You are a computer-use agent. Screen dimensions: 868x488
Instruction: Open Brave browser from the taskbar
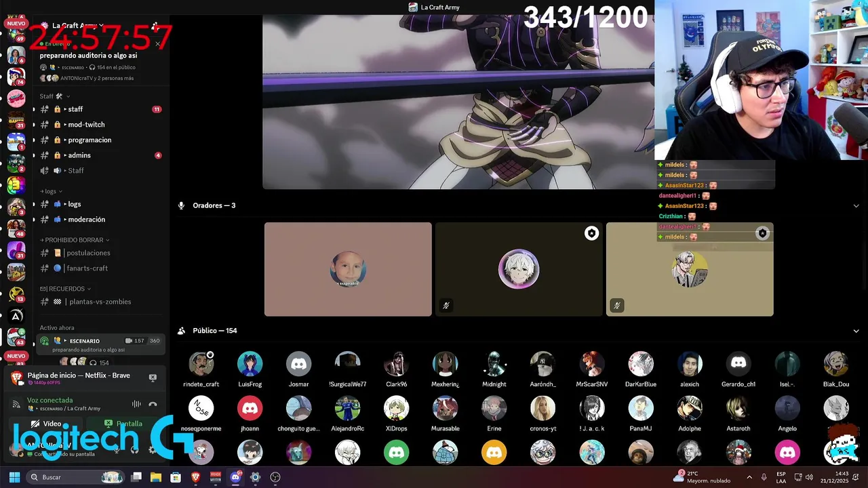click(x=195, y=477)
